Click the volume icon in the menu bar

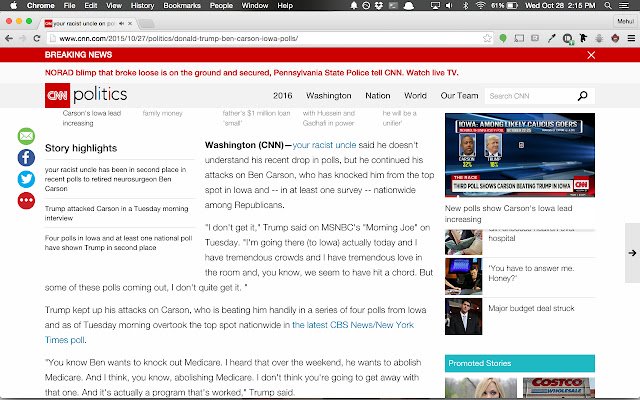pos(449,5)
